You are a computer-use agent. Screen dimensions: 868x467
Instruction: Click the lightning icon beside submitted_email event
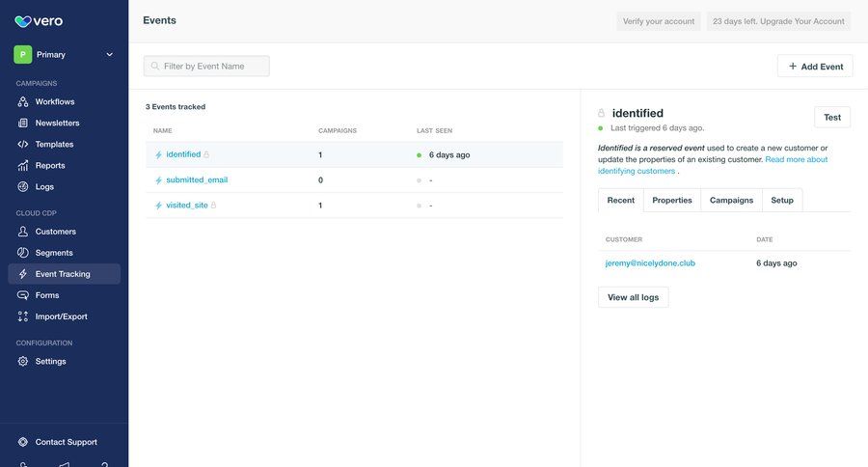pyautogui.click(x=158, y=180)
